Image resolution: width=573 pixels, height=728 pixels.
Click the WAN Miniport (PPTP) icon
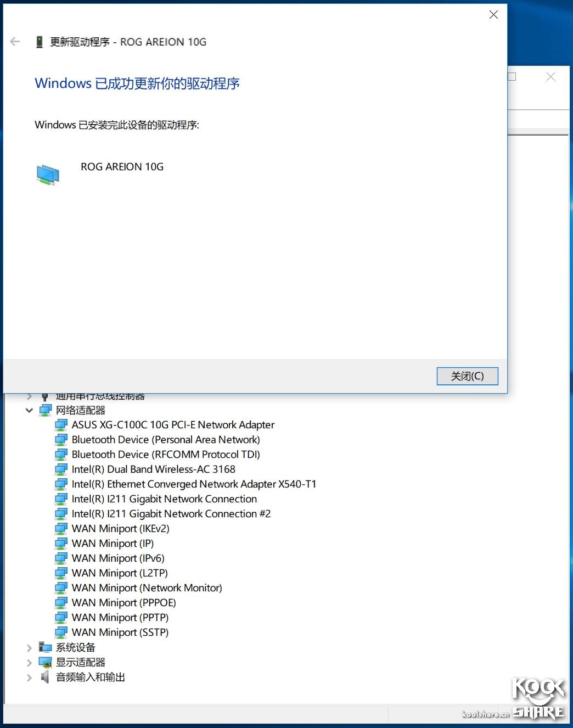(x=61, y=618)
